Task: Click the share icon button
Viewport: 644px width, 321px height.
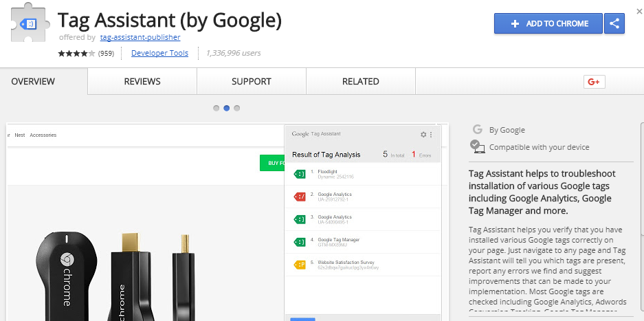Action: point(614,23)
